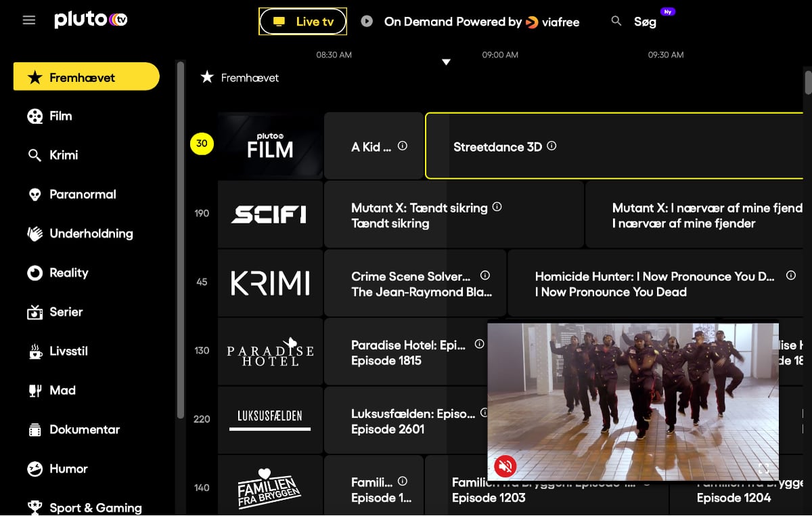
Task: Open the search magnifier icon
Action: (x=616, y=21)
